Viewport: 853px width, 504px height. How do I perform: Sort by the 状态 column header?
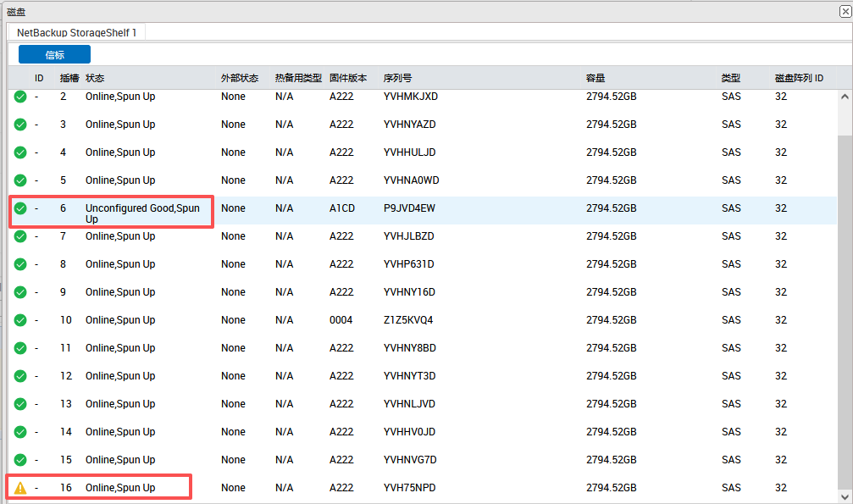[x=95, y=78]
